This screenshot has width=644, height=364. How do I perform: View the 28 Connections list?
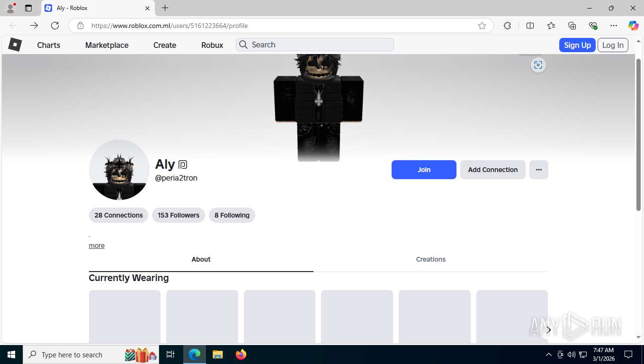click(118, 215)
